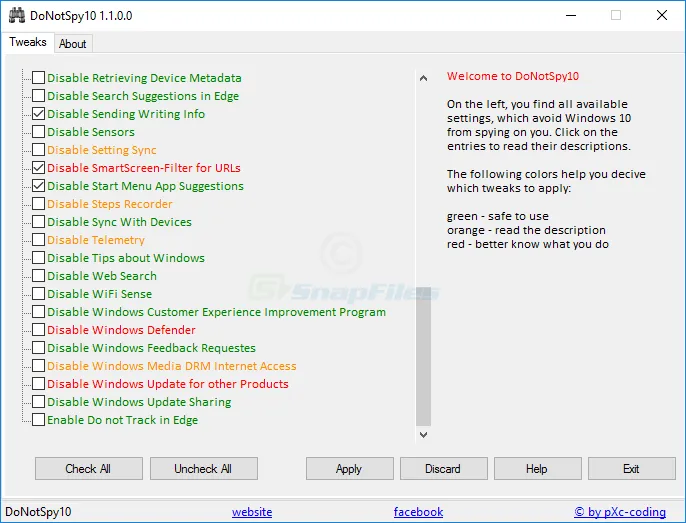Minimize the DoNotSpy10 window
The image size is (686, 523).
coord(570,15)
